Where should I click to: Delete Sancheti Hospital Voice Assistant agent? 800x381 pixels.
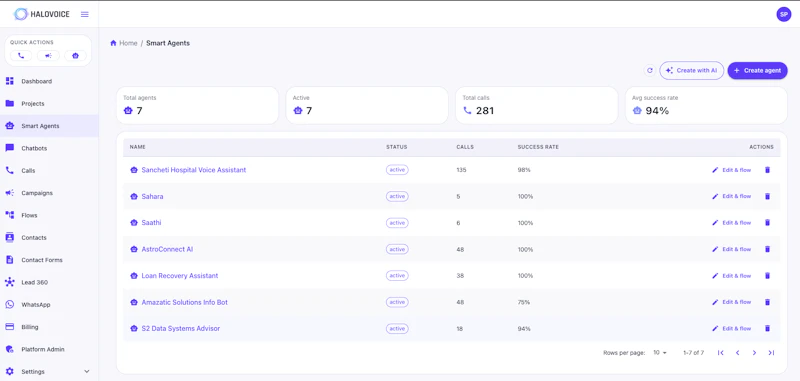click(x=767, y=170)
